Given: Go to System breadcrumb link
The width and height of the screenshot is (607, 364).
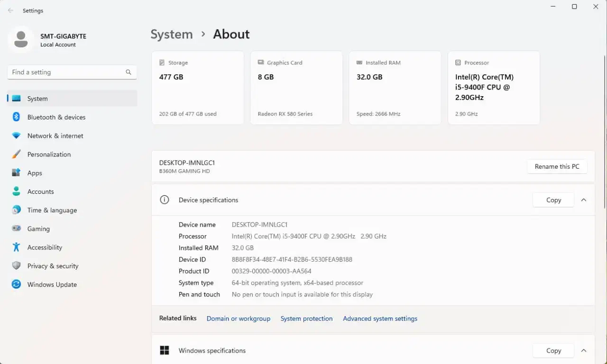Looking at the screenshot, I should [171, 35].
